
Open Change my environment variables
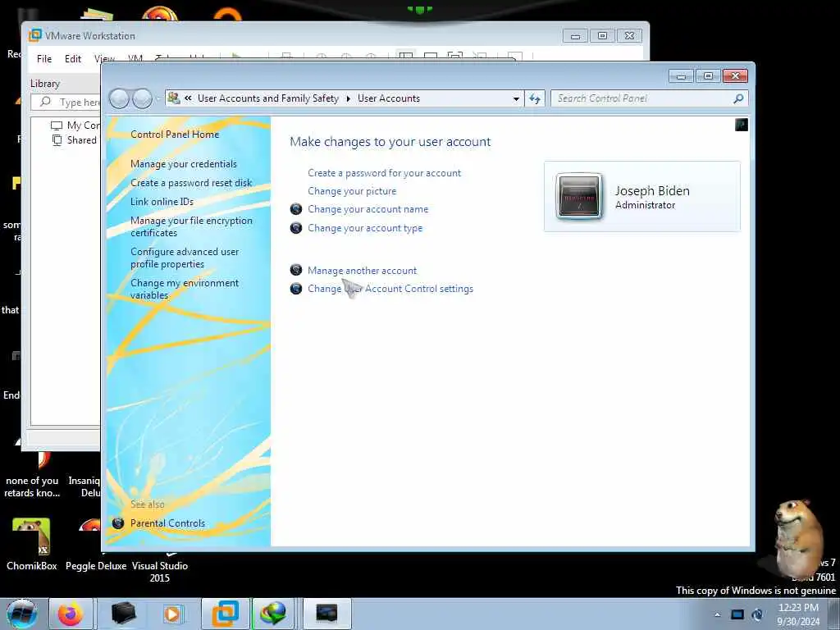pyautogui.click(x=185, y=289)
